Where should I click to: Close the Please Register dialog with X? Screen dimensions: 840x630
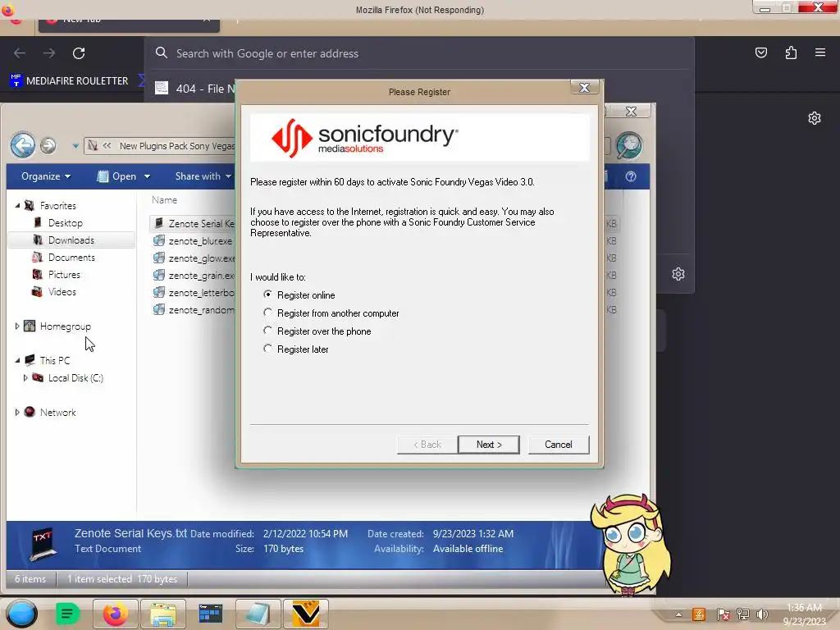point(584,88)
